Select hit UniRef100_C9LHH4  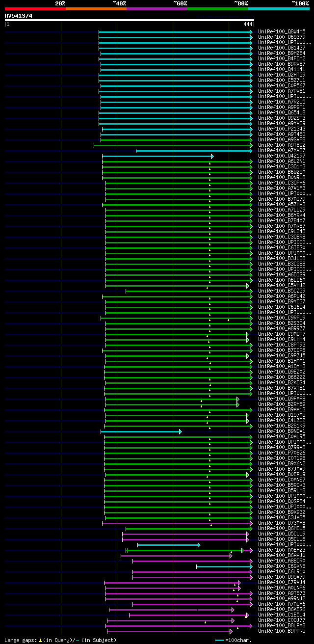pos(282,339)
